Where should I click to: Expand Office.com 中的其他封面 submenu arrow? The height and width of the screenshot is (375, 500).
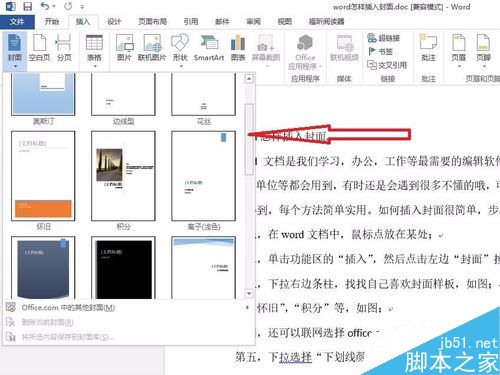247,307
